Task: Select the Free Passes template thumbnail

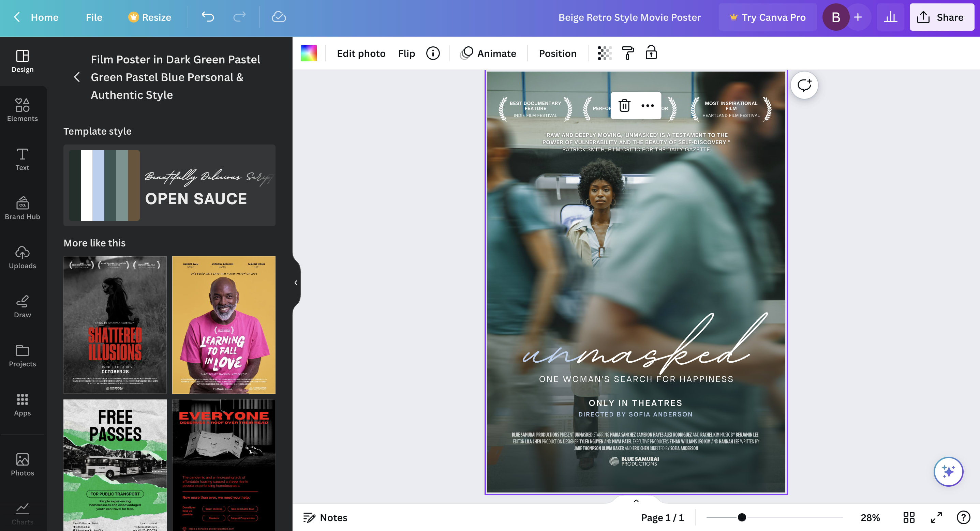Action: 115,465
